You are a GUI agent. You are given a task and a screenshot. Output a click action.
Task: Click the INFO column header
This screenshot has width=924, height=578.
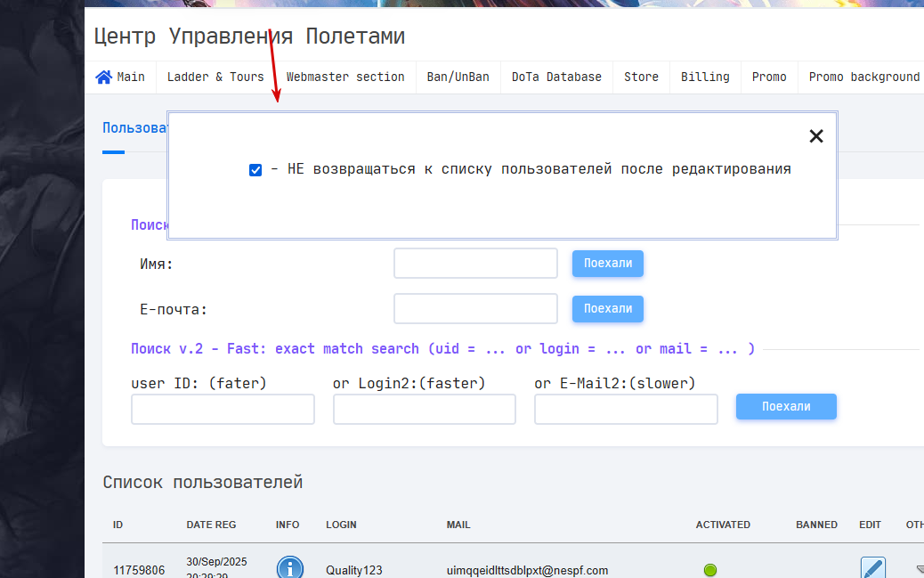point(288,525)
